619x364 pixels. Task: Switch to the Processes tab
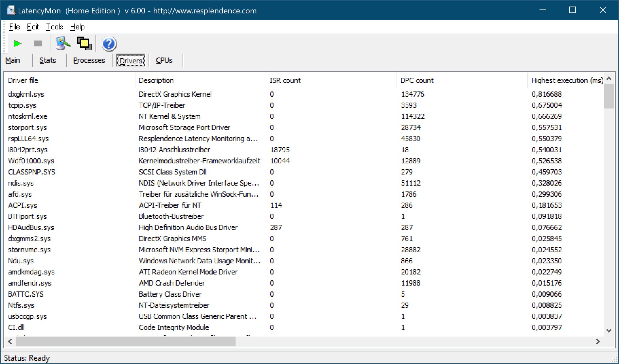pos(89,60)
